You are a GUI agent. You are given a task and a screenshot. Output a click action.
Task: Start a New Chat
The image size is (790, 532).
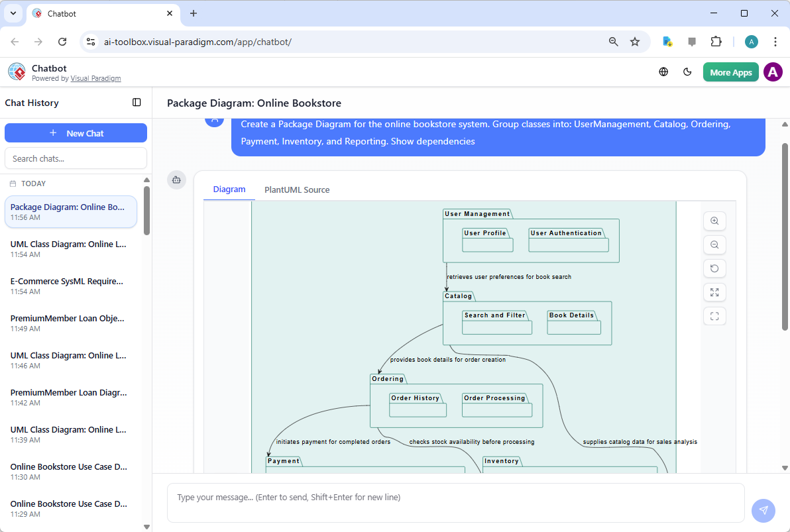click(76, 133)
